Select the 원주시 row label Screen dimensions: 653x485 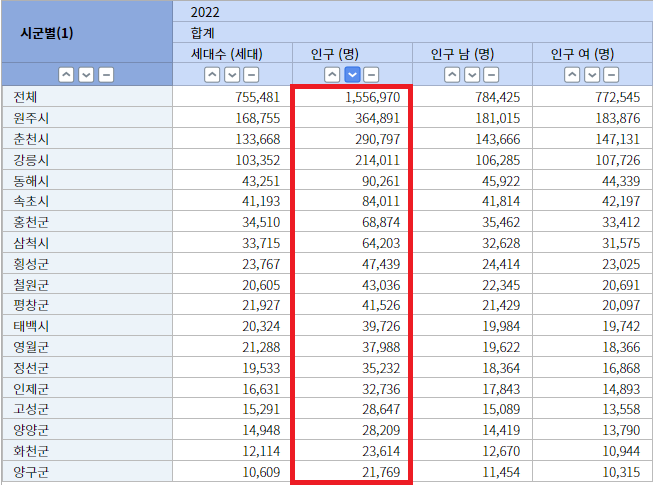click(x=87, y=117)
